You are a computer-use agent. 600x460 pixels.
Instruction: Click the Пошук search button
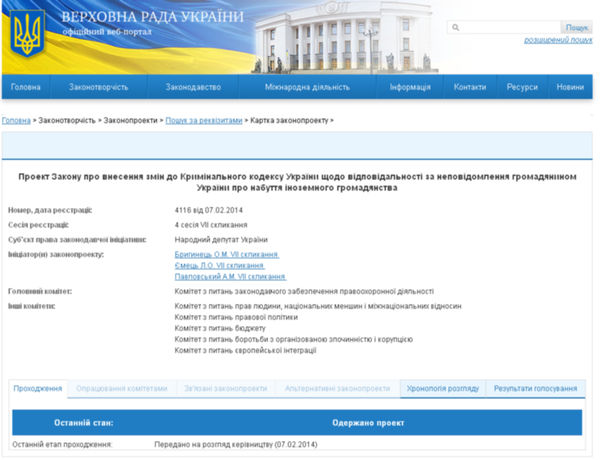pos(577,27)
